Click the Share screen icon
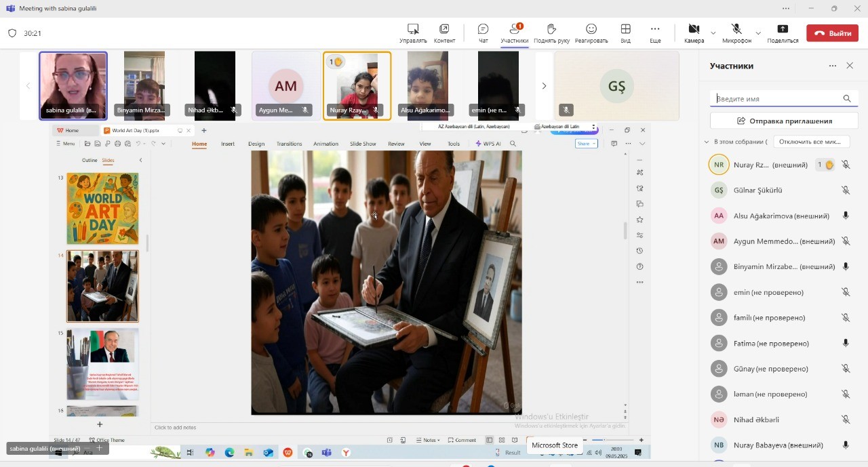 [x=783, y=29]
